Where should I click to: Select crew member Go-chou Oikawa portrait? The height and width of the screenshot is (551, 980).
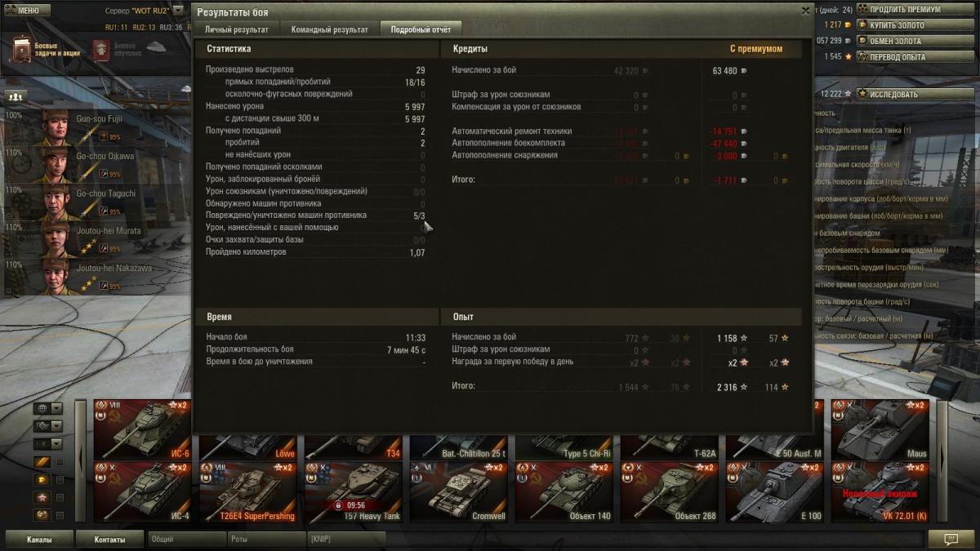pos(57,164)
